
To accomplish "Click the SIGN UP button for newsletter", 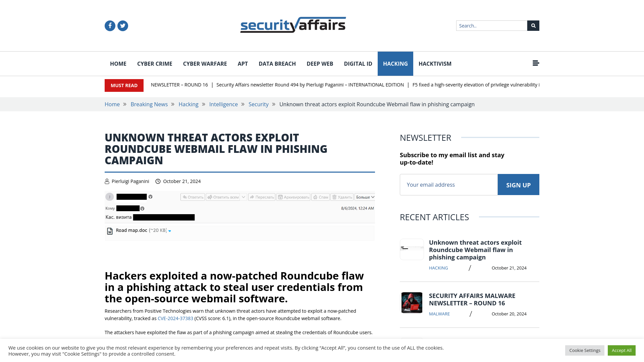I will point(518,185).
